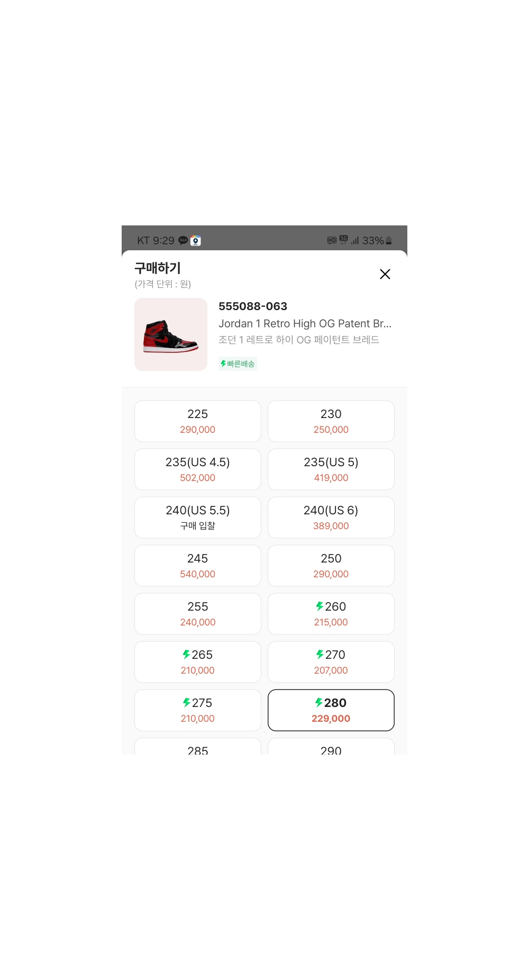
Task: Tap lightning icon on size 275
Action: (186, 703)
